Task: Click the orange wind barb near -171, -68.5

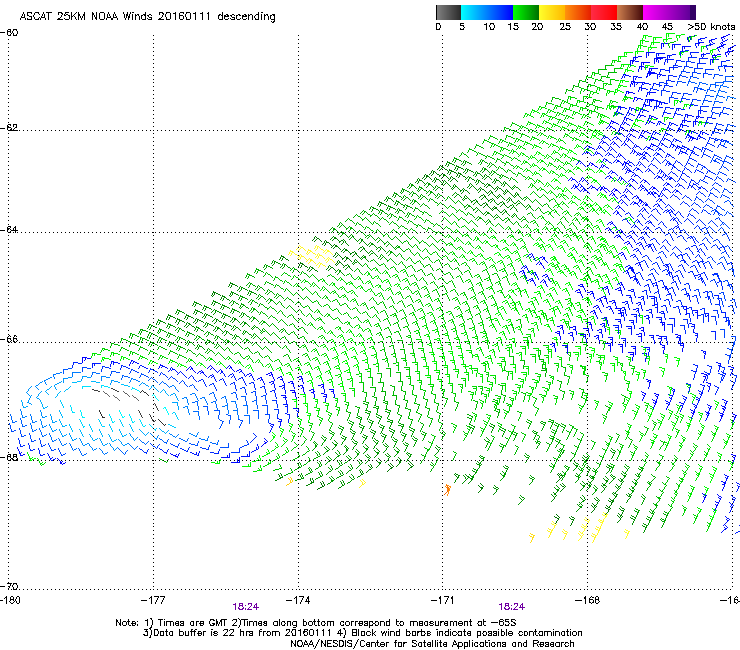Action: 447,490
